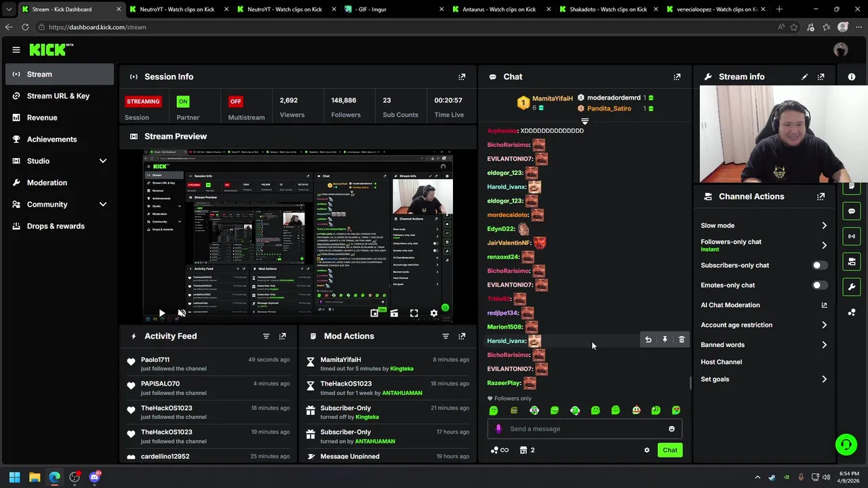Click the chat scrollbar

pos(690,383)
